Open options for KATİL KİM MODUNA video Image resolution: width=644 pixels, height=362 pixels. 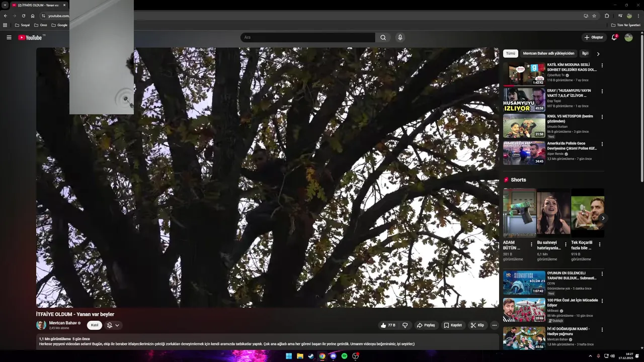[602, 65]
